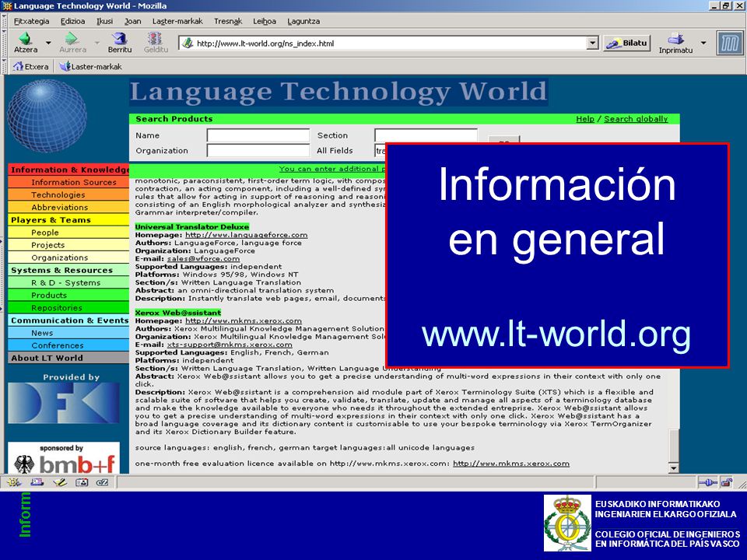Viewport: 747px width, 560px height.
Task: Click the Name search input field
Action: 258,135
